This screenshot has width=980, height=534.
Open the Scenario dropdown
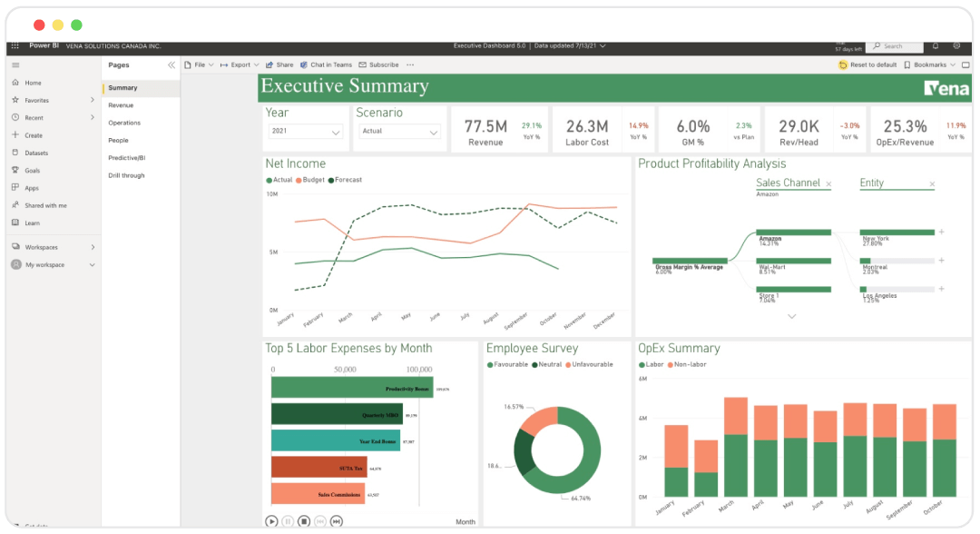(399, 131)
